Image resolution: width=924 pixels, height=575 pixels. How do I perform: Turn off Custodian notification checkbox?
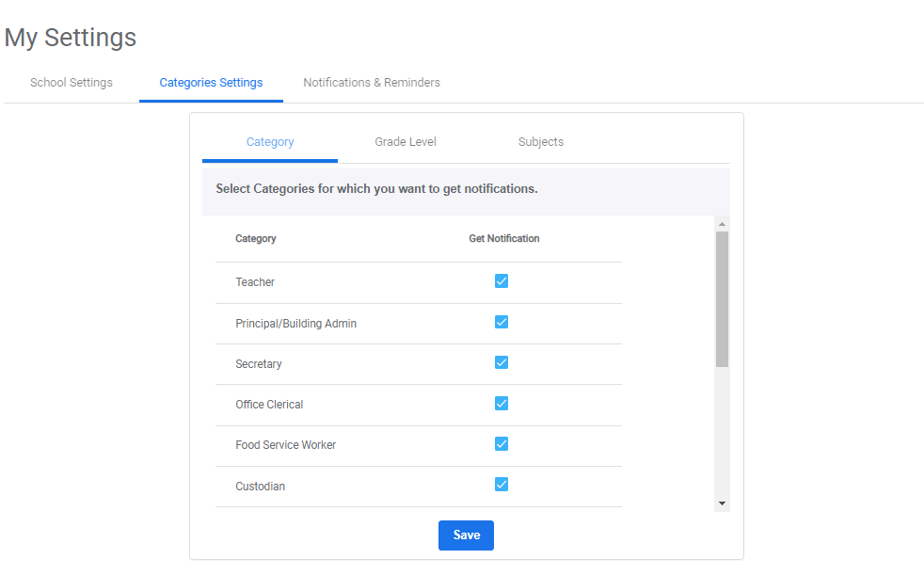coord(502,485)
